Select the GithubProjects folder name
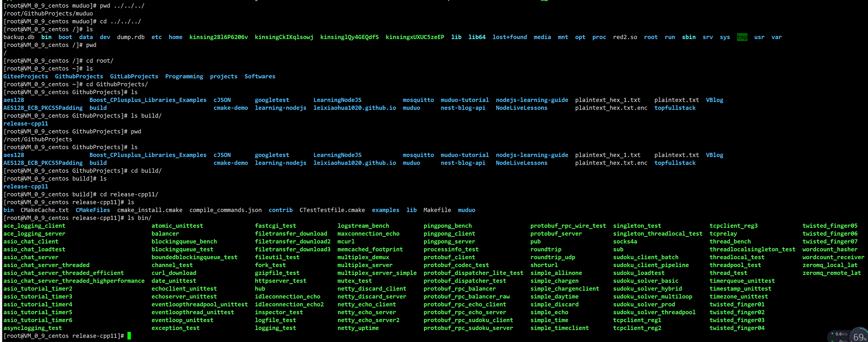Image resolution: width=868 pixels, height=342 pixels. [x=79, y=76]
